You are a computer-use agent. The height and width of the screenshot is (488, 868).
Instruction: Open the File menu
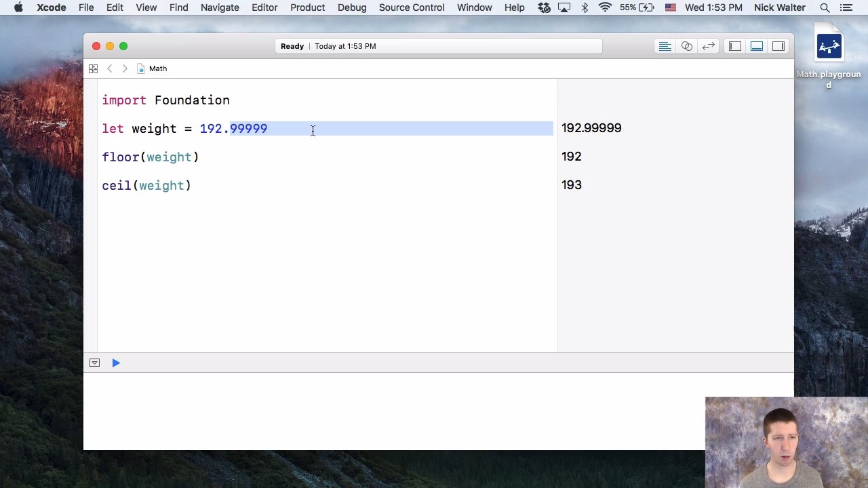[86, 7]
